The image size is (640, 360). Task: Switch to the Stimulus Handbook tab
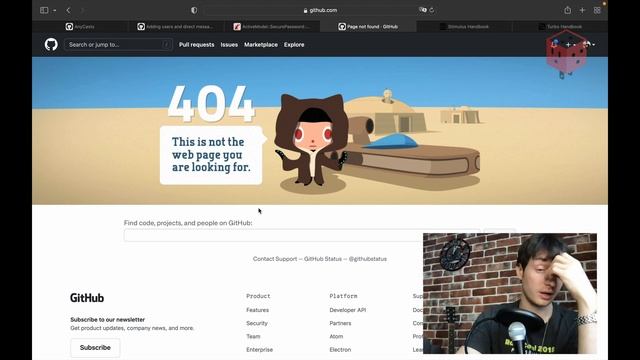(x=464, y=27)
